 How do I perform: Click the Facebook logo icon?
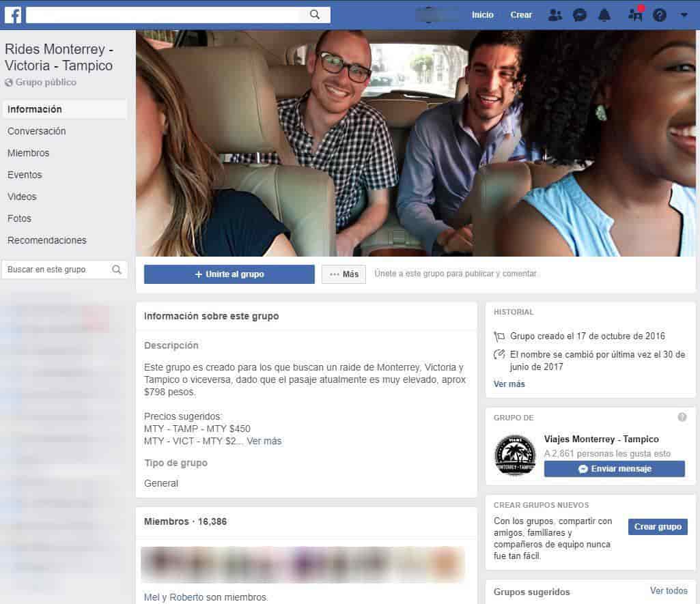click(x=13, y=15)
